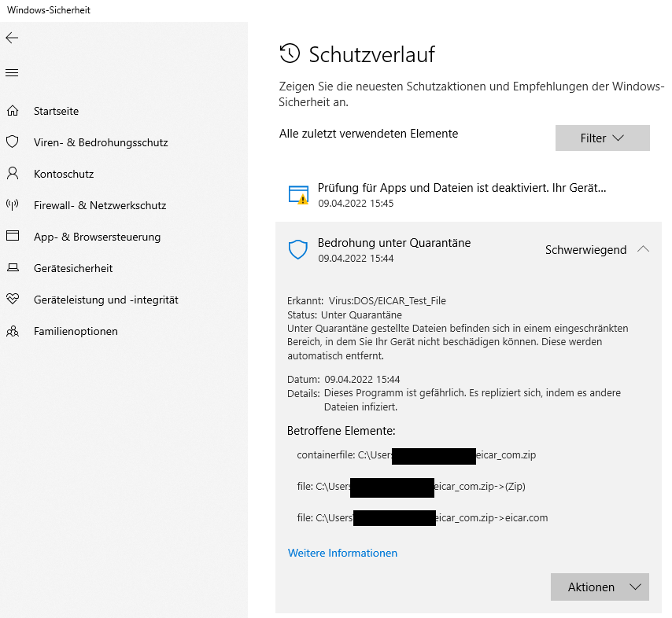Open the Weitere Informationen link
This screenshot has height=618, width=672.
pyautogui.click(x=342, y=553)
